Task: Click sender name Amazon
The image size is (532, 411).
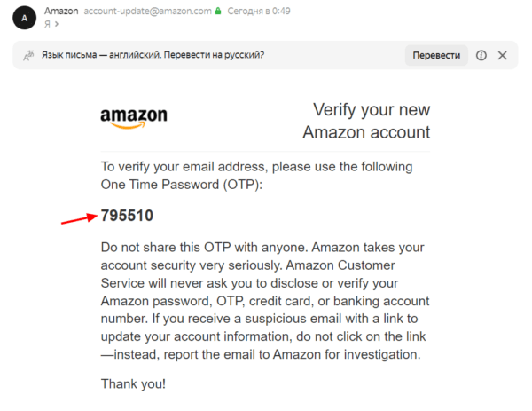Action: [61, 12]
